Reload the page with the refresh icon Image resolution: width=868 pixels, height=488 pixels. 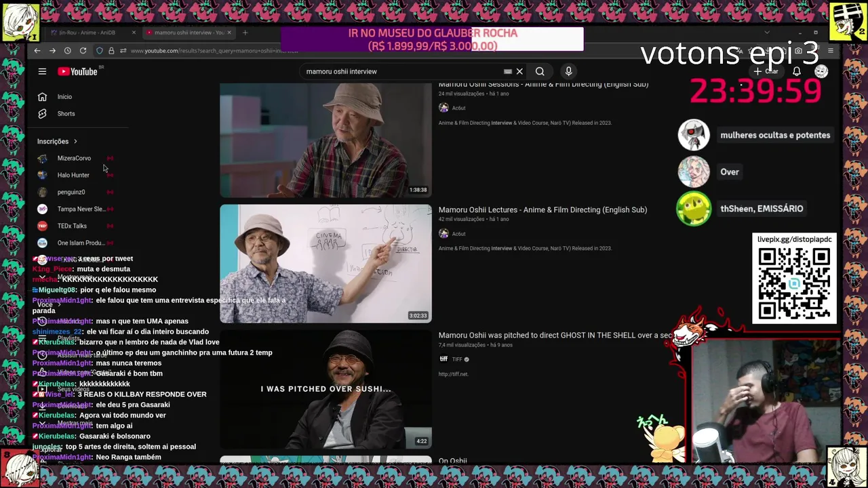[x=83, y=51]
